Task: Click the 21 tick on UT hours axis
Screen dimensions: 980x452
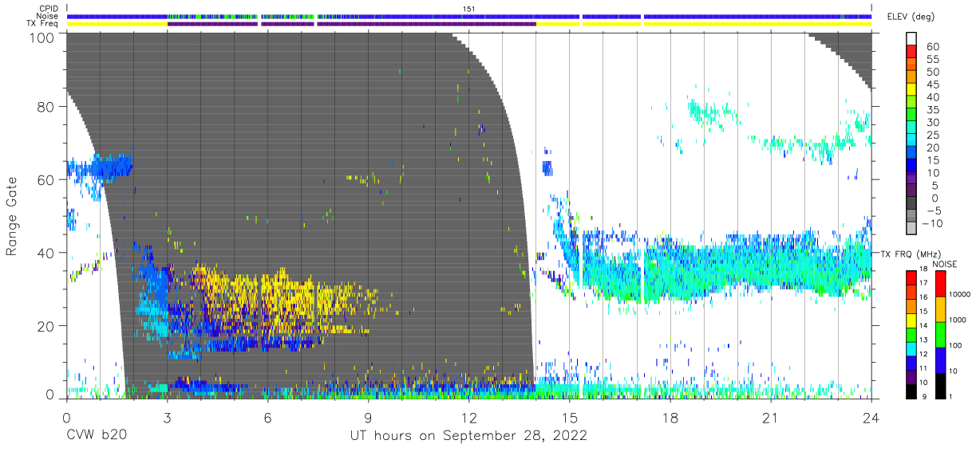Action: click(x=770, y=417)
